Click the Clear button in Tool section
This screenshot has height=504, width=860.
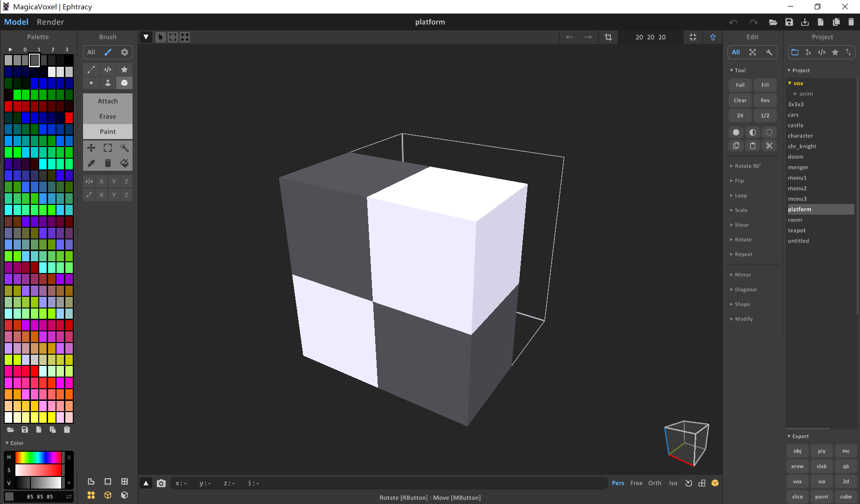click(740, 100)
